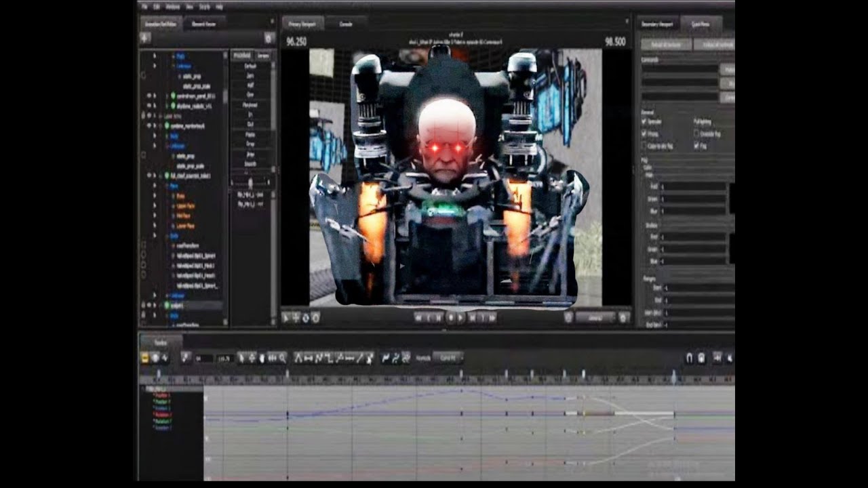
Task: Switch to Clip Editor mode on timeline
Action: [x=145, y=357]
